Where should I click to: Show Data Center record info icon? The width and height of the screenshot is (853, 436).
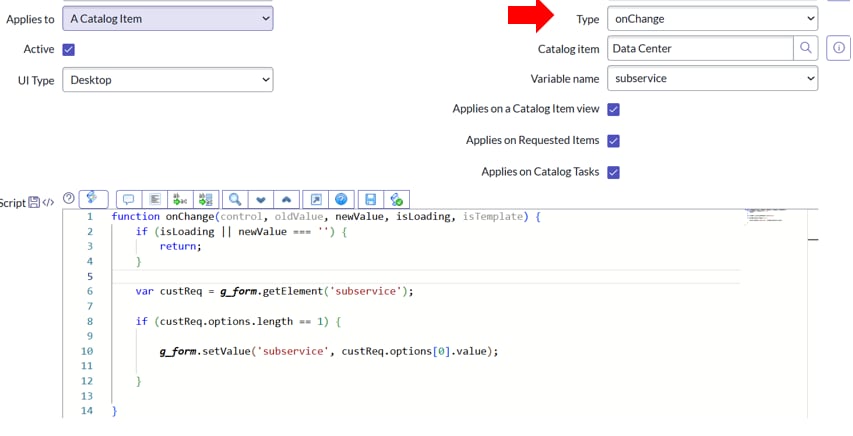pos(838,48)
